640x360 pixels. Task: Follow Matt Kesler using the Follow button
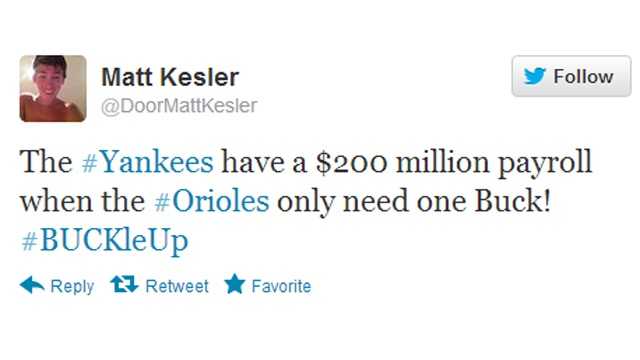click(x=571, y=76)
